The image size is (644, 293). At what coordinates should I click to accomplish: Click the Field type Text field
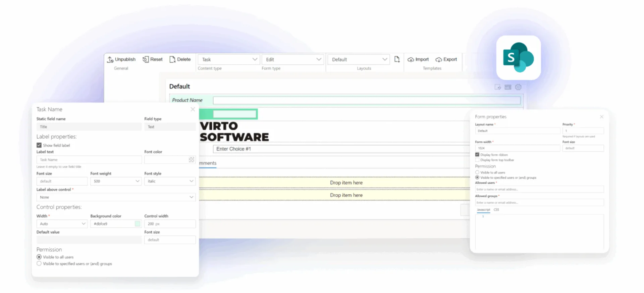pyautogui.click(x=170, y=127)
